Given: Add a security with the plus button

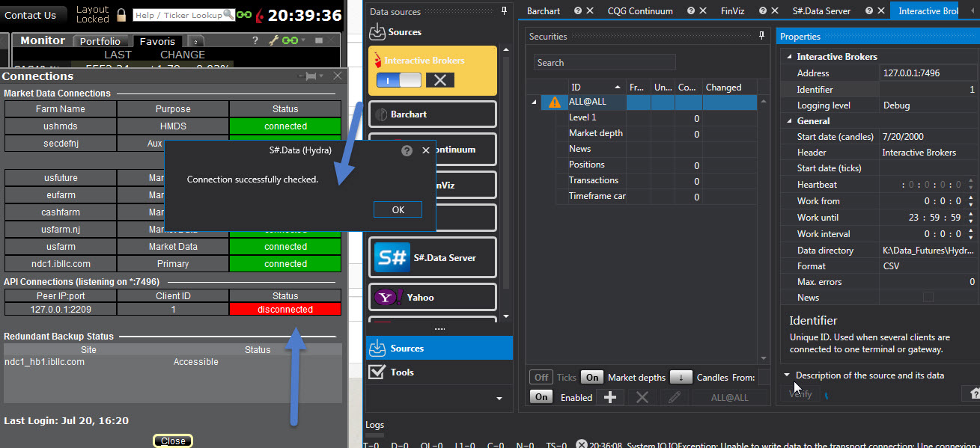Looking at the screenshot, I should [x=609, y=397].
